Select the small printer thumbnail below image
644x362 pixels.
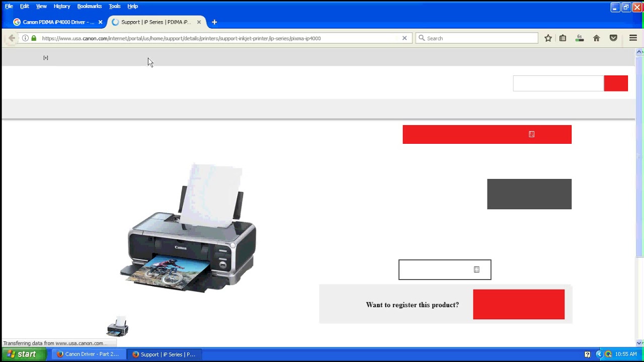117,327
